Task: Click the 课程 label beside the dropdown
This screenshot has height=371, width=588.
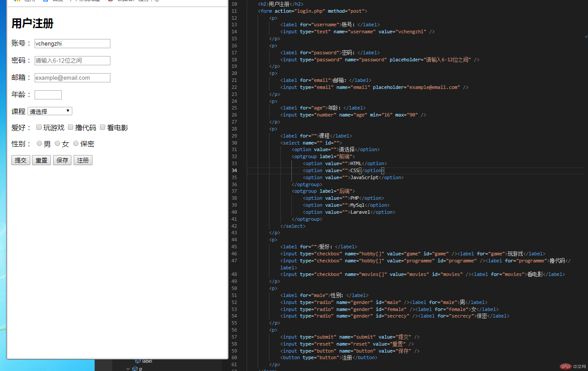Action: tap(18, 112)
